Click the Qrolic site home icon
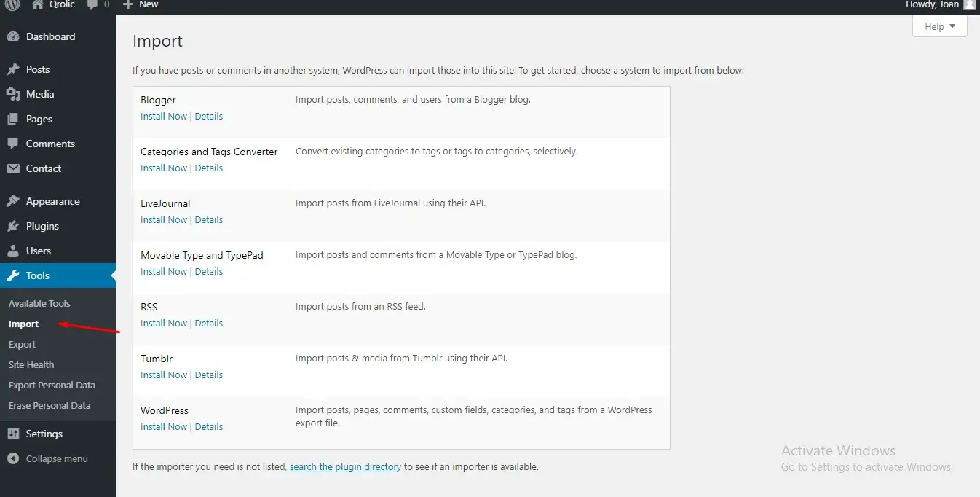 click(38, 4)
